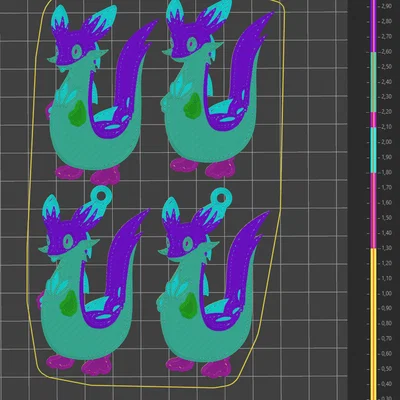The width and height of the screenshot is (400, 400).
Task: Click the 0,80 layer height label
Action: [386, 323]
